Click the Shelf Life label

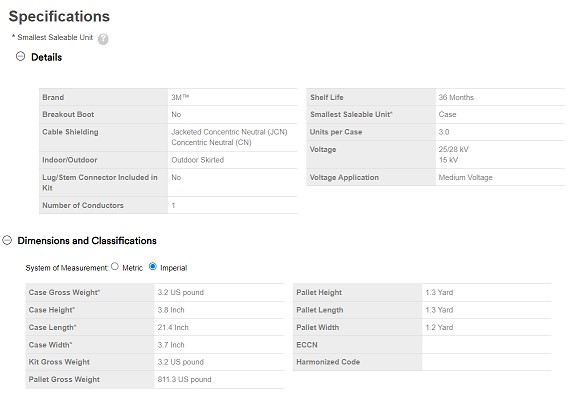point(327,97)
